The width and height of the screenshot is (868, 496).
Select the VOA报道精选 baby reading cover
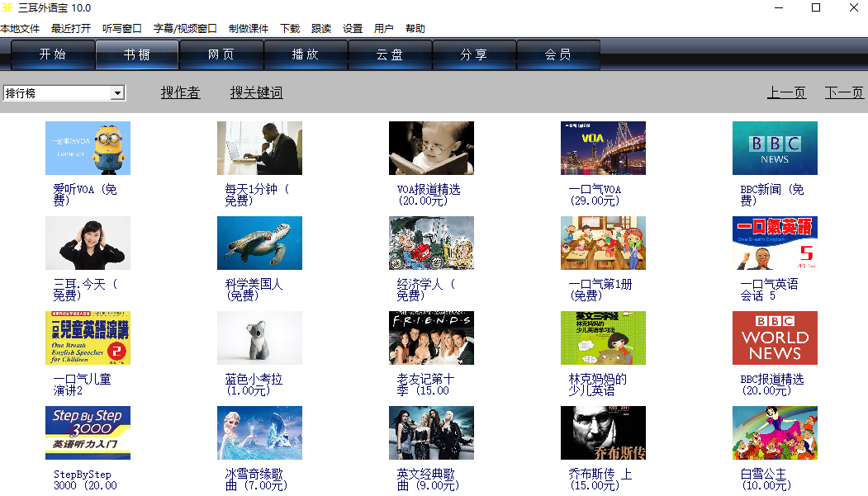pos(431,149)
